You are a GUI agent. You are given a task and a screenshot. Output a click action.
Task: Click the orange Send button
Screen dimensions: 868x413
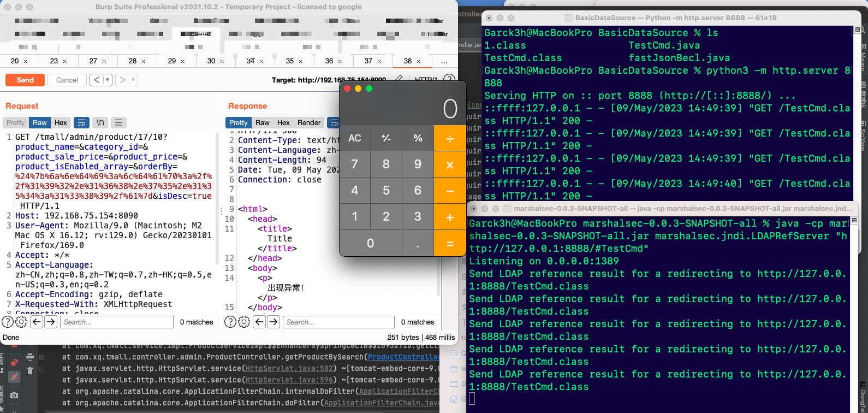pos(25,80)
